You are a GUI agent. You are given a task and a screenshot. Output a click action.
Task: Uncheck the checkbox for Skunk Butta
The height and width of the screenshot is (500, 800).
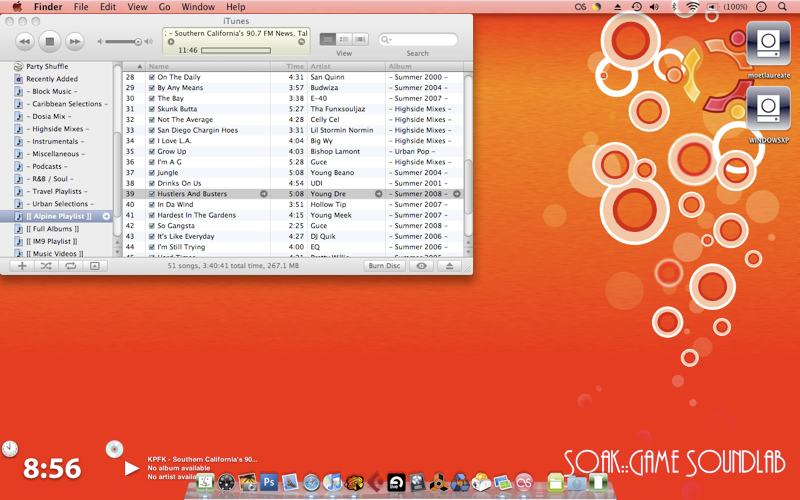tap(152, 109)
